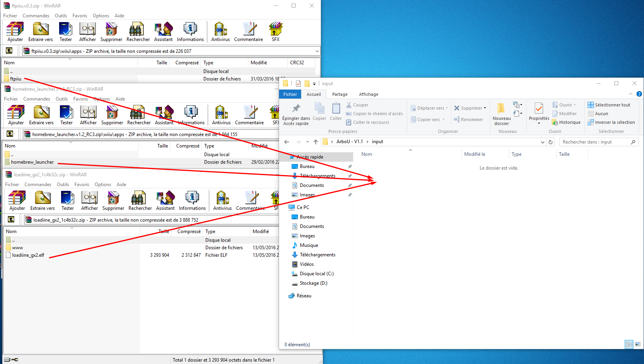Open Explorer address bar history dropdown
This screenshot has height=364, width=644.
[543, 142]
